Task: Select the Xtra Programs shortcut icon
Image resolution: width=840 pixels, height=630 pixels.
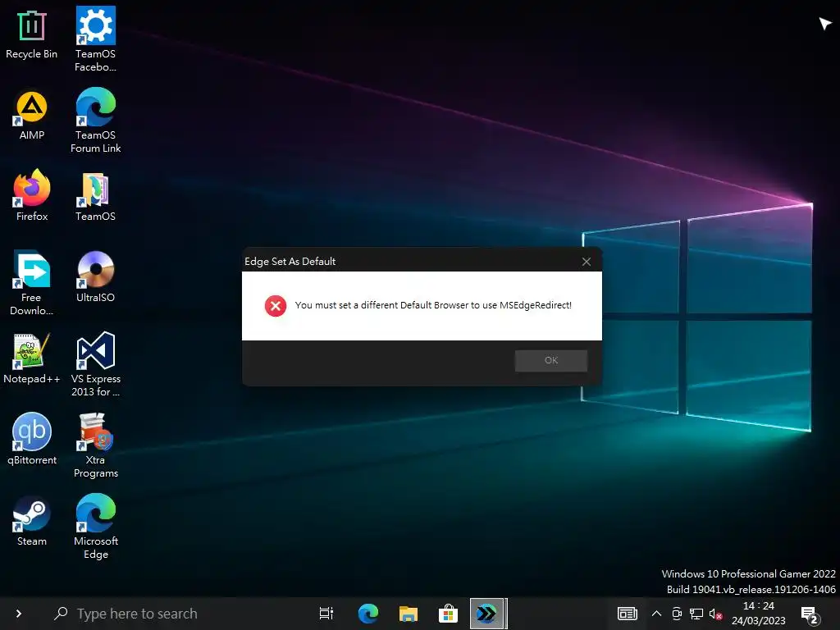Action: [x=95, y=445]
